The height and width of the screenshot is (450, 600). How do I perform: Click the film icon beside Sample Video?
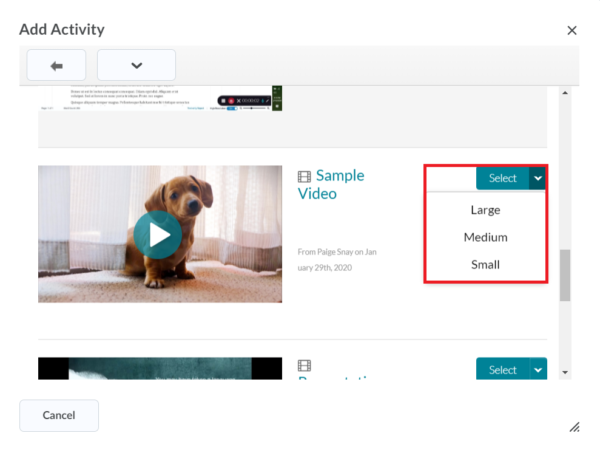coord(305,177)
